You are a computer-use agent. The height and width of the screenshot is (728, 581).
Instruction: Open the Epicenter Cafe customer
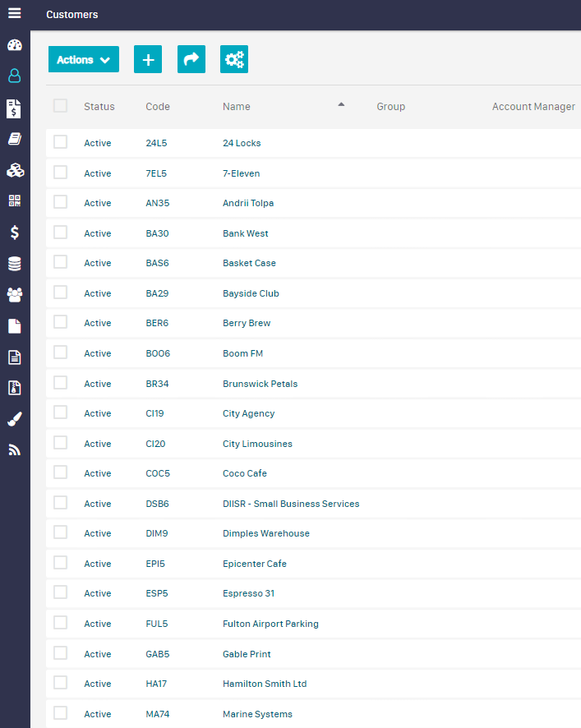pos(255,564)
